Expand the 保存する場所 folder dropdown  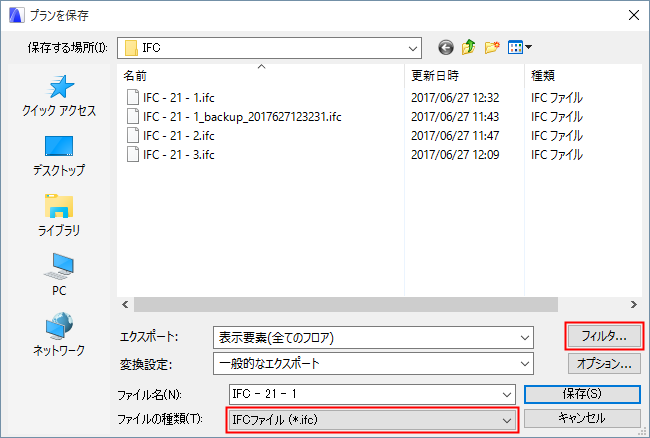(412, 48)
